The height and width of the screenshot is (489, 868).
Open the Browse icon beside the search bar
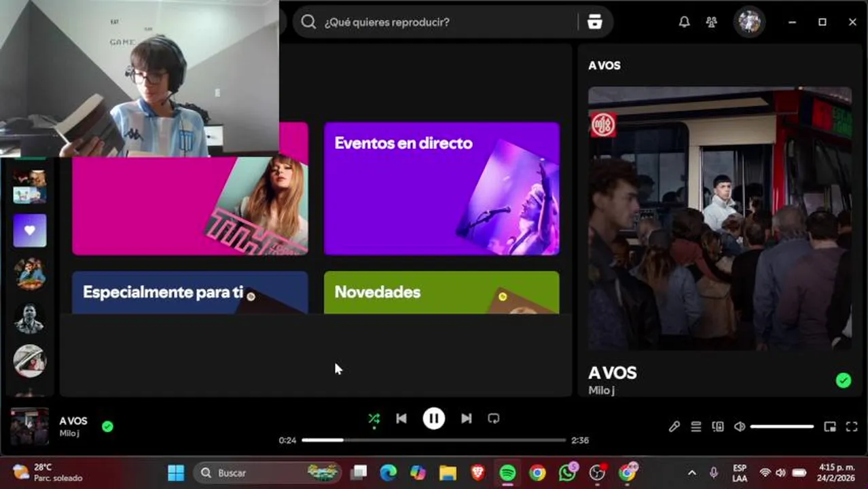click(x=595, y=22)
